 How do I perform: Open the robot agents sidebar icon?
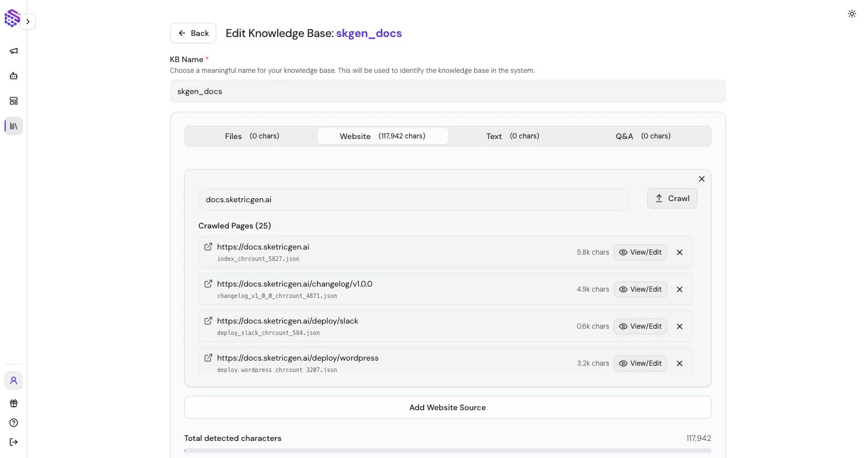pyautogui.click(x=14, y=76)
